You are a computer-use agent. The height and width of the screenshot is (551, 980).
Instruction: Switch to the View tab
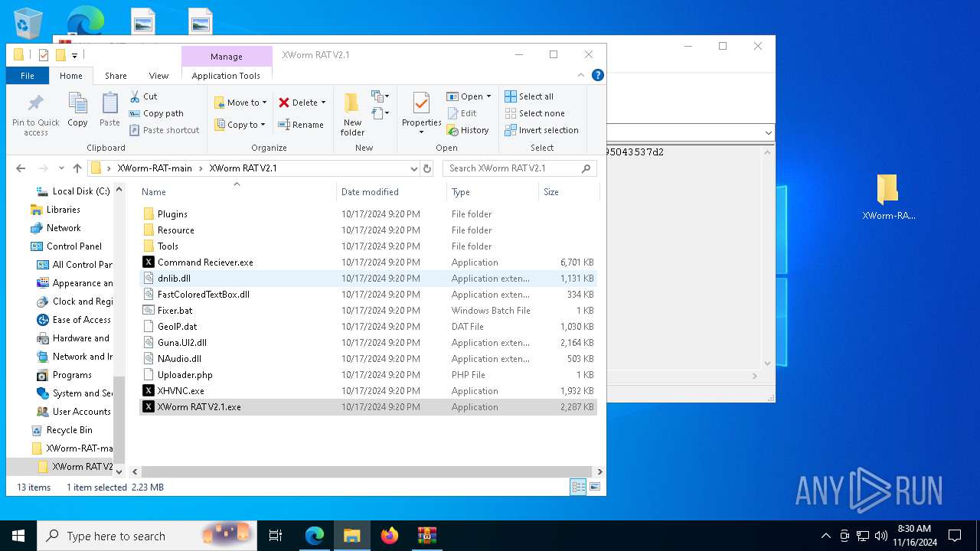click(x=158, y=76)
